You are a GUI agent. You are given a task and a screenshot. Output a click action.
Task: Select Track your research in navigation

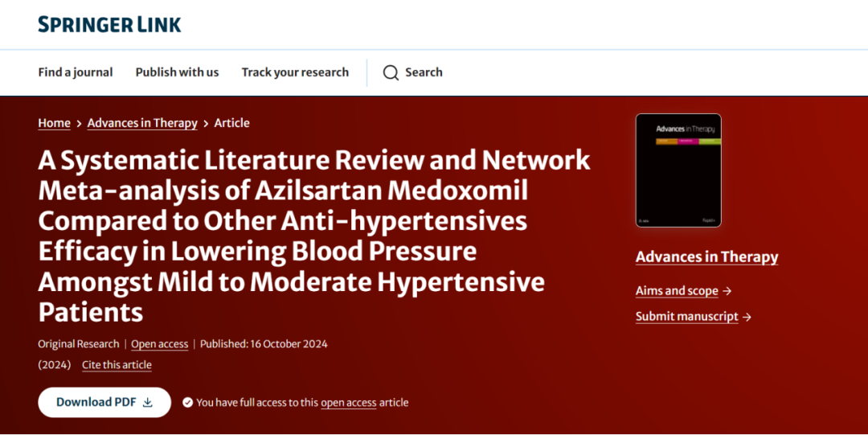[x=295, y=72]
